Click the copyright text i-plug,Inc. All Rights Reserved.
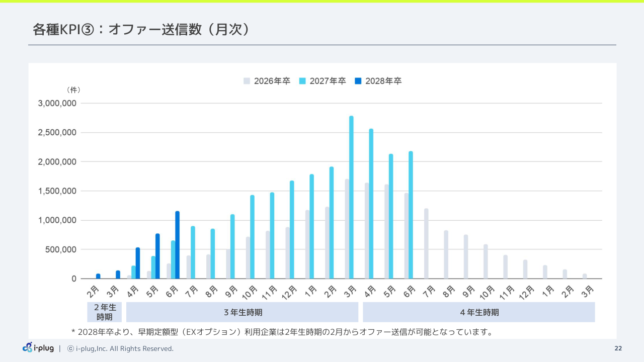This screenshot has width=644, height=362. (121, 348)
